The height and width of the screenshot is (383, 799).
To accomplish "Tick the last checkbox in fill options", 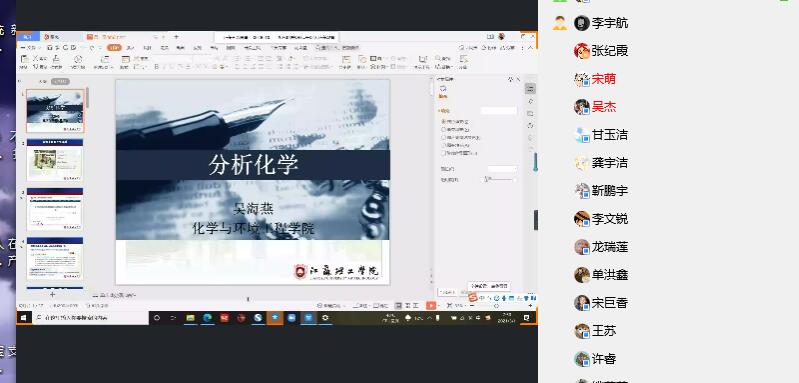I will [x=443, y=152].
